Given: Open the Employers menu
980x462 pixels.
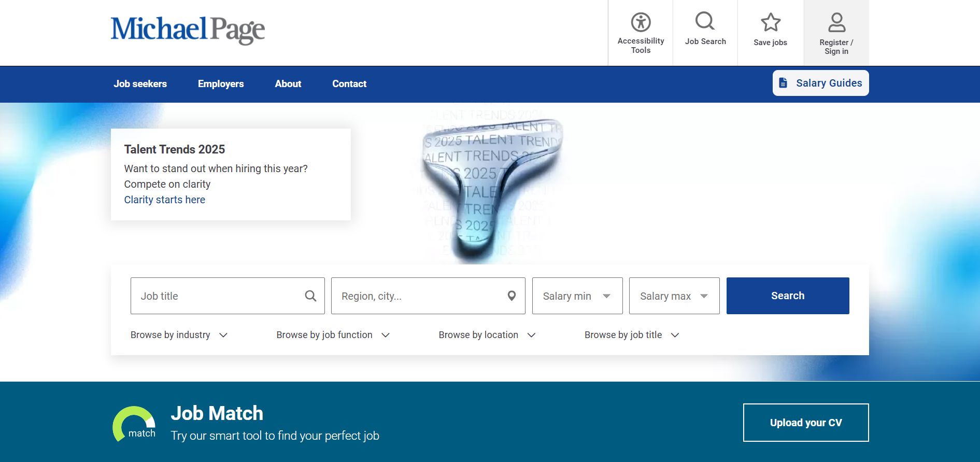Looking at the screenshot, I should coord(221,84).
